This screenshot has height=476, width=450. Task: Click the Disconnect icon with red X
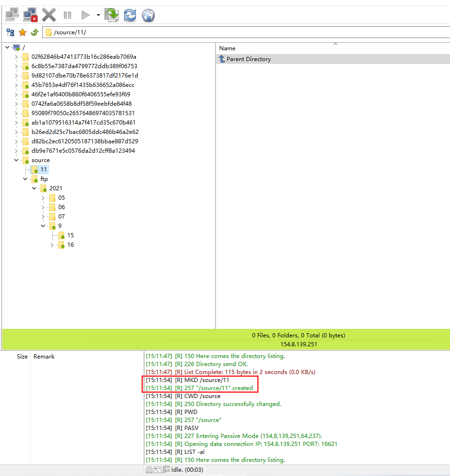tap(31, 15)
